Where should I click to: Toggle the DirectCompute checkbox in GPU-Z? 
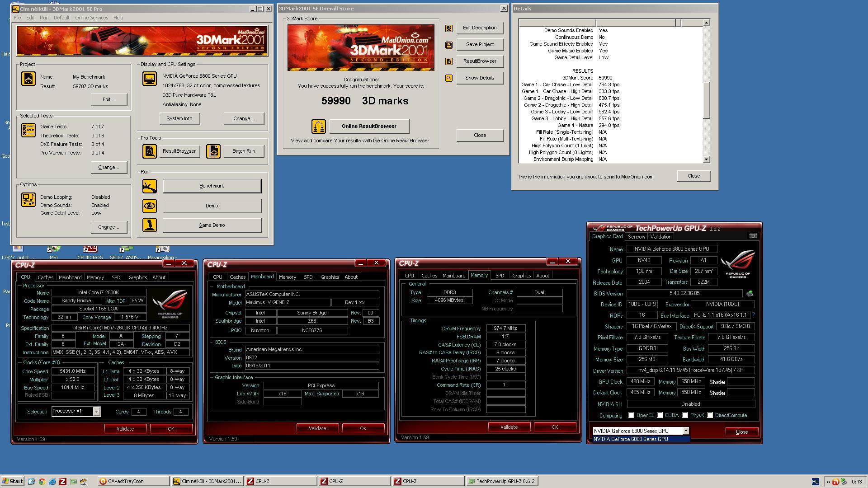[710, 415]
